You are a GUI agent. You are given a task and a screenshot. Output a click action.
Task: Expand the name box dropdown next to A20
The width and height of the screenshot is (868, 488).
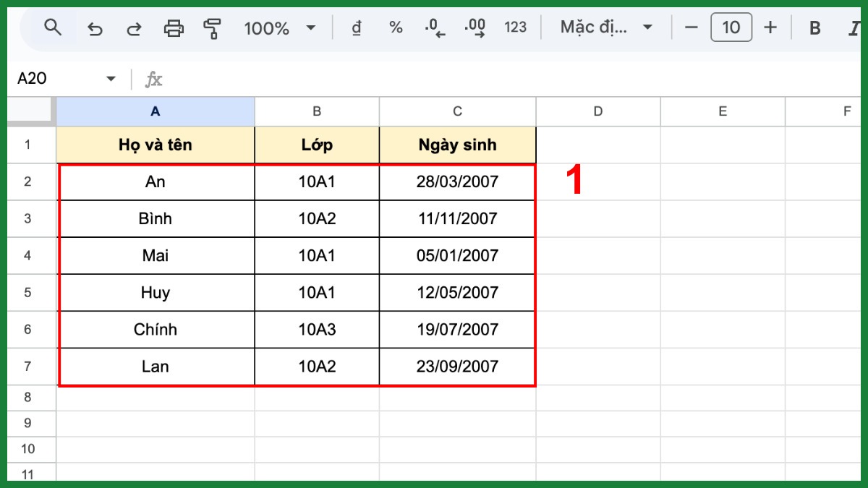pyautogui.click(x=110, y=77)
